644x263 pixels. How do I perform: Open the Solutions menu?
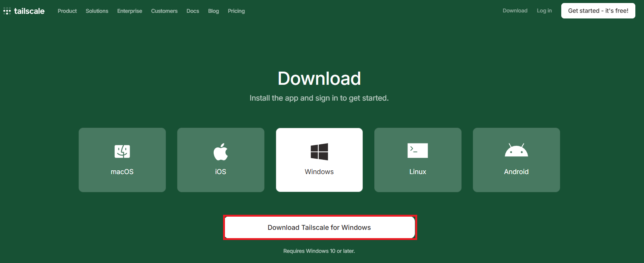[x=97, y=11]
